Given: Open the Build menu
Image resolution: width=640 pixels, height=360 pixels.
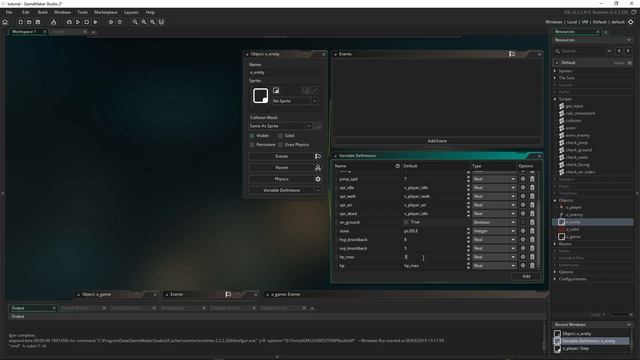Looking at the screenshot, I should click(x=43, y=12).
